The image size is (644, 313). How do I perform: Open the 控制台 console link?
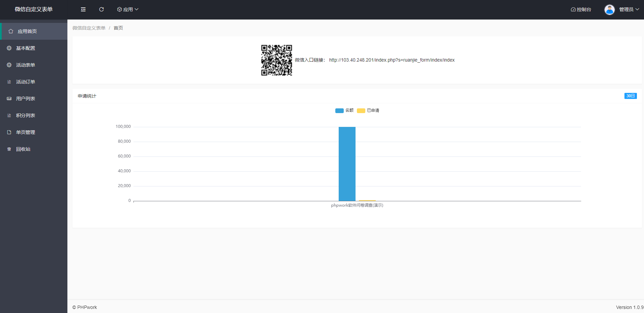[581, 9]
